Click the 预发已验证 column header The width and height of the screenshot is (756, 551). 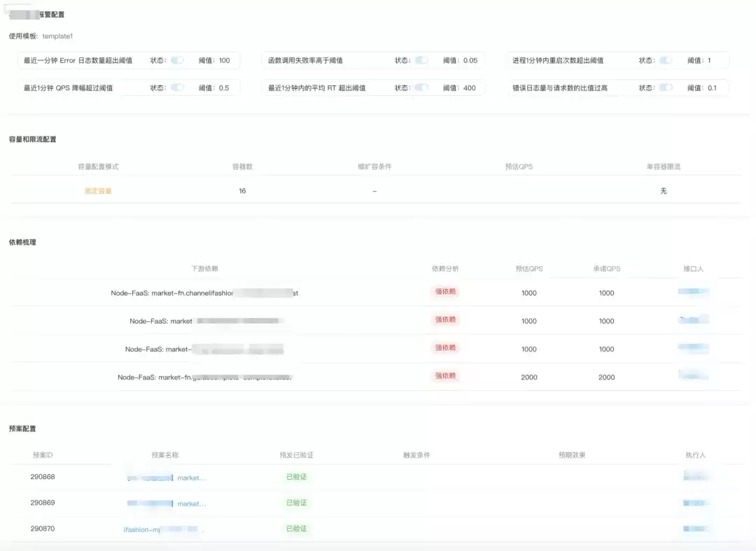[x=297, y=455]
